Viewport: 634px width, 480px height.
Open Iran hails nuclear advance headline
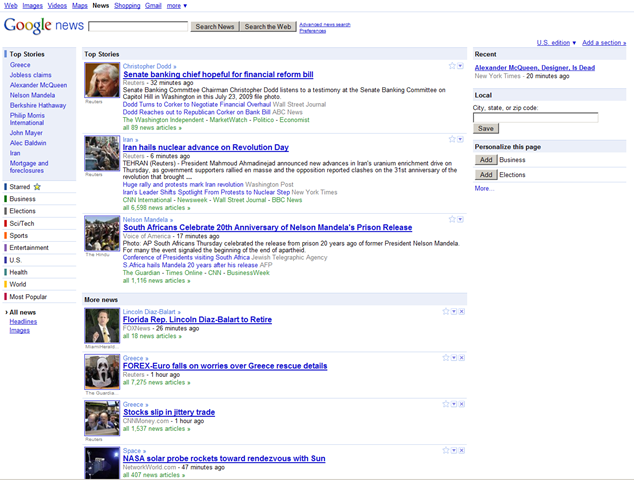[206, 147]
